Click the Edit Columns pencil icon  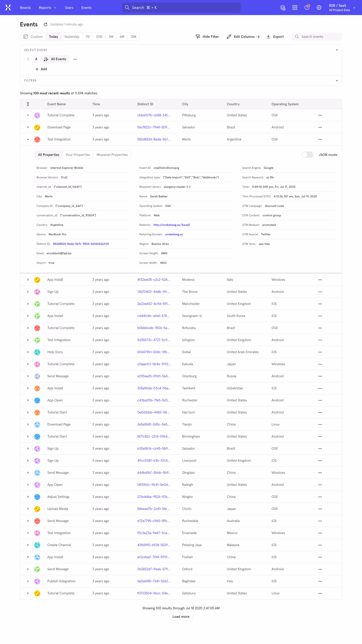[x=229, y=37]
